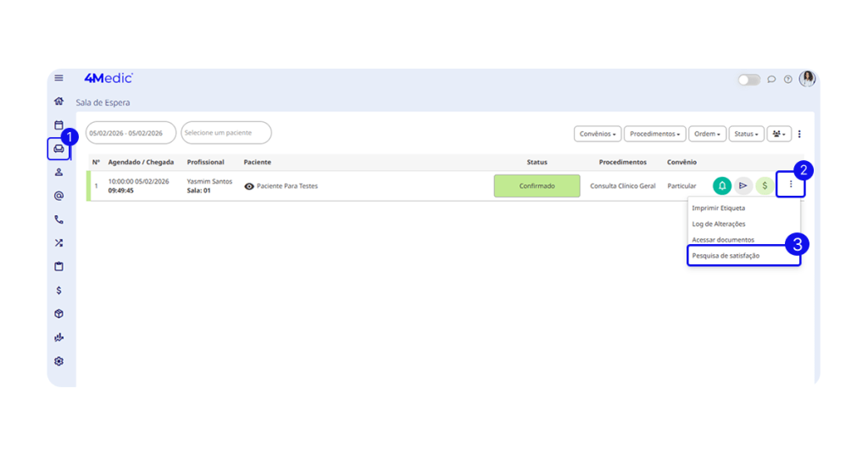Click the home icon in the sidebar
Image resolution: width=868 pixels, height=455 pixels.
point(58,102)
